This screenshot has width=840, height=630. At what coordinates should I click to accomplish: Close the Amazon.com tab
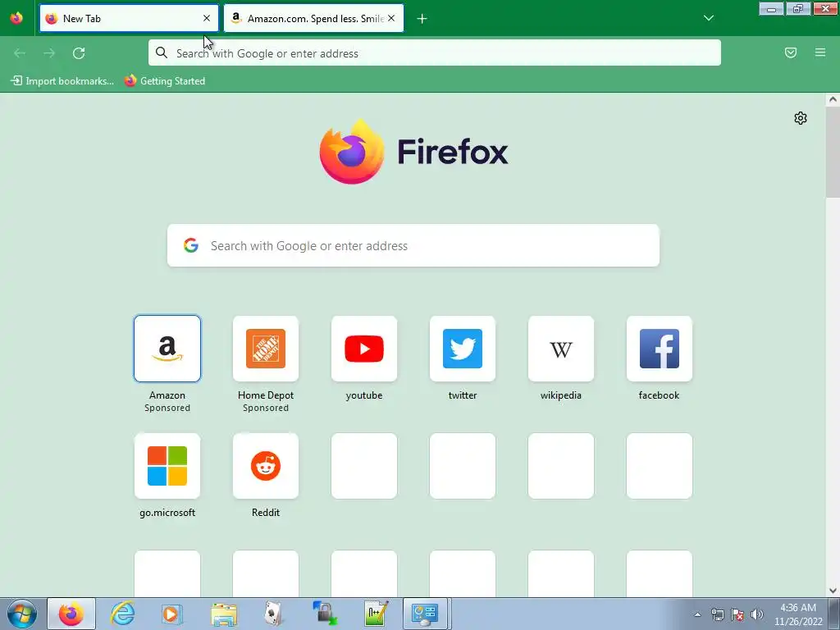(x=391, y=18)
